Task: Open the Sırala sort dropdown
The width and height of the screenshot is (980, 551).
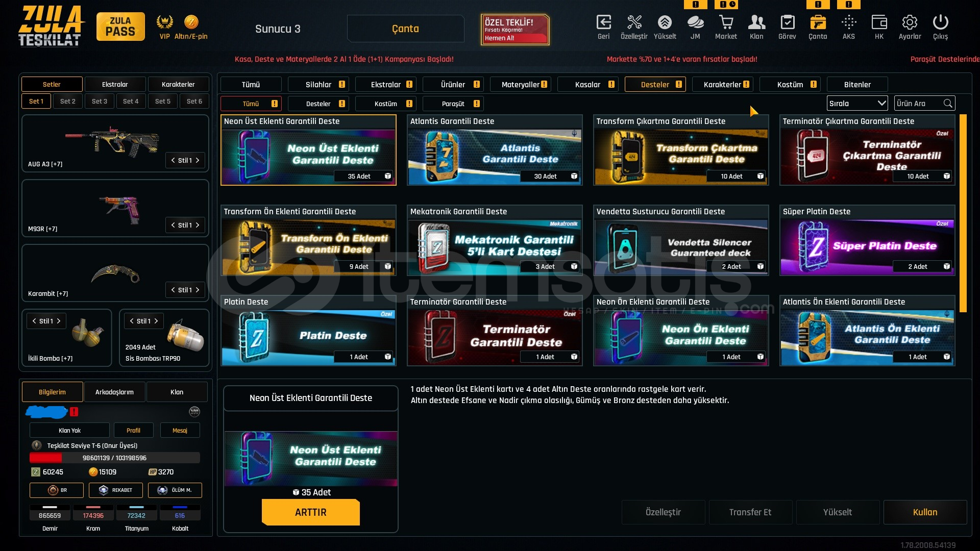Action: [857, 103]
